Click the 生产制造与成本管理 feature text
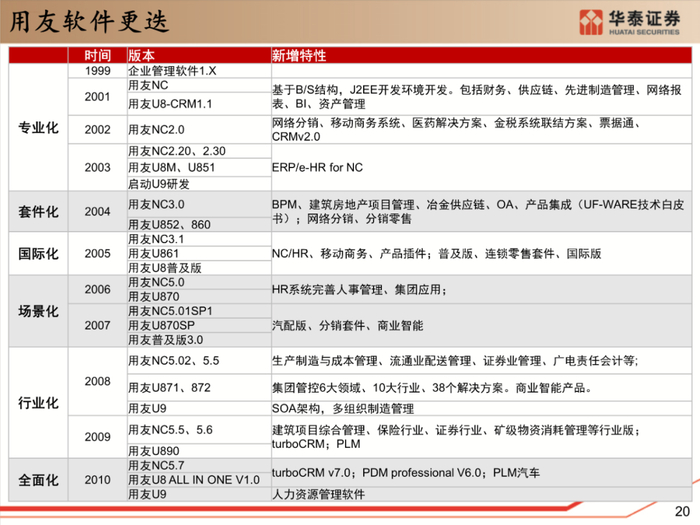This screenshot has width=700, height=525. coord(455,361)
